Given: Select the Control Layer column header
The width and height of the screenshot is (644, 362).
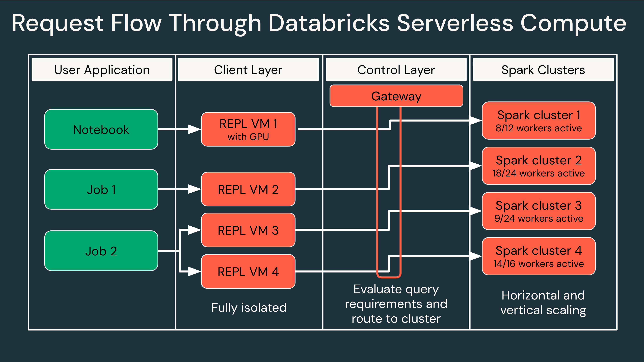Looking at the screenshot, I should coord(396,69).
